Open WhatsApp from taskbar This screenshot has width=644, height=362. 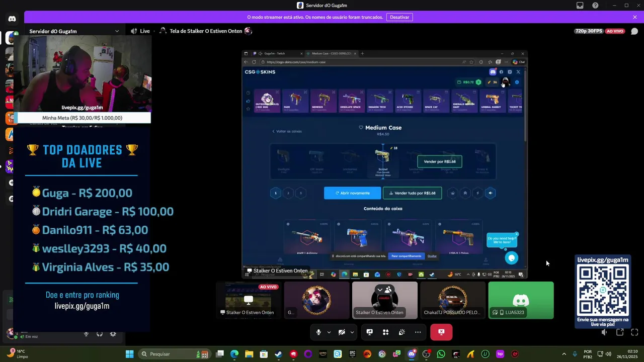[x=441, y=354]
